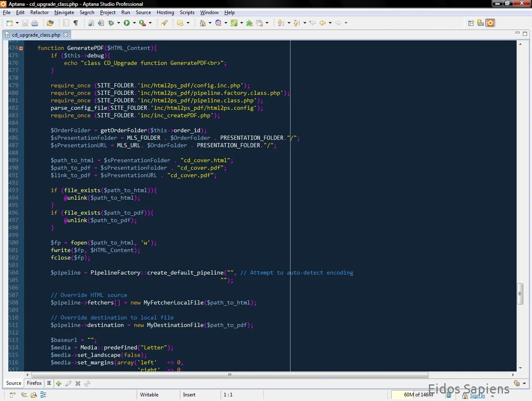Click the External Tools run icon

(143, 23)
